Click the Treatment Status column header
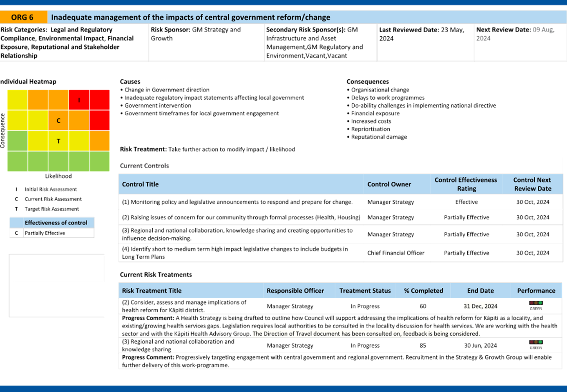The height and width of the screenshot is (392, 567). tap(365, 291)
